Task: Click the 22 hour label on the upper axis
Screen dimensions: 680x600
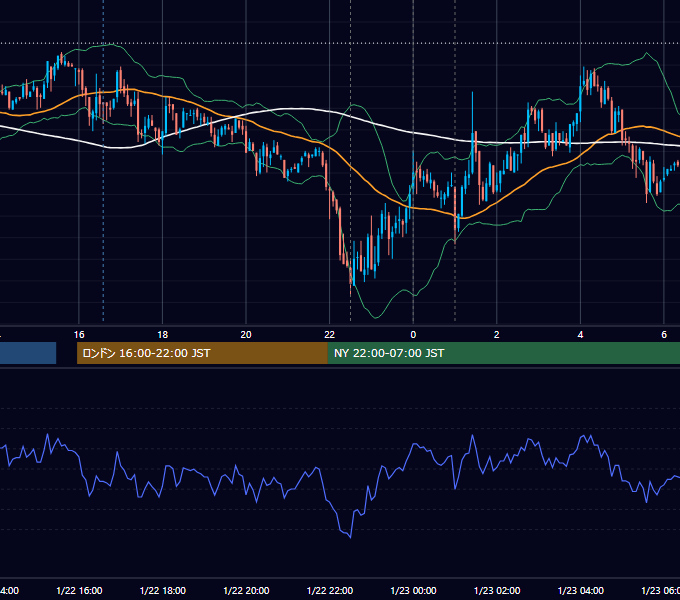Action: (x=330, y=334)
